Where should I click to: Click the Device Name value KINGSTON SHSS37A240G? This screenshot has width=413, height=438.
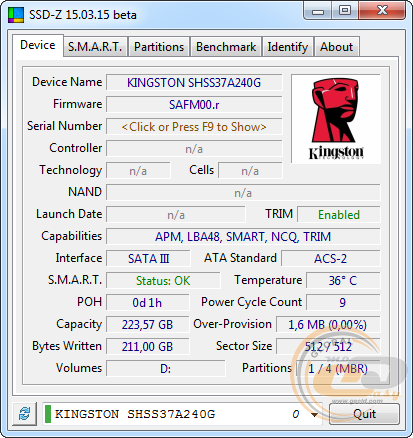194,83
